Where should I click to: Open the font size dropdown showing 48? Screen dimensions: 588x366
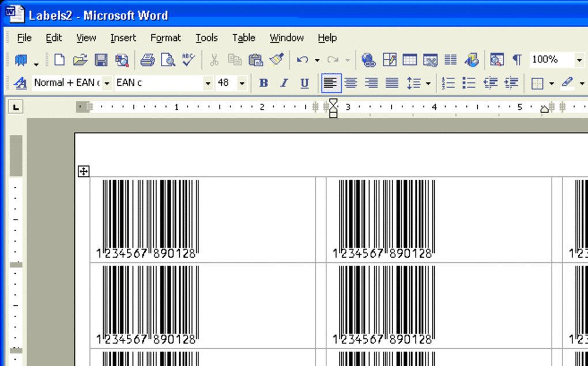[242, 83]
